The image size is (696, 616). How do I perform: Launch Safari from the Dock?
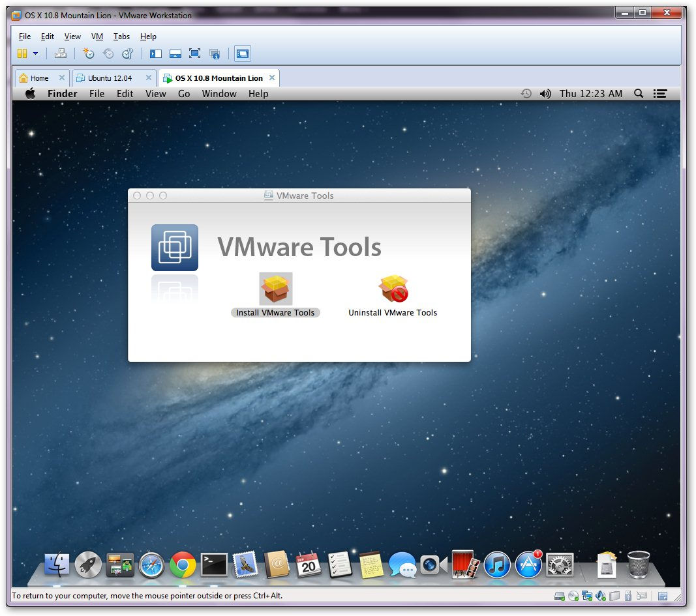point(151,565)
